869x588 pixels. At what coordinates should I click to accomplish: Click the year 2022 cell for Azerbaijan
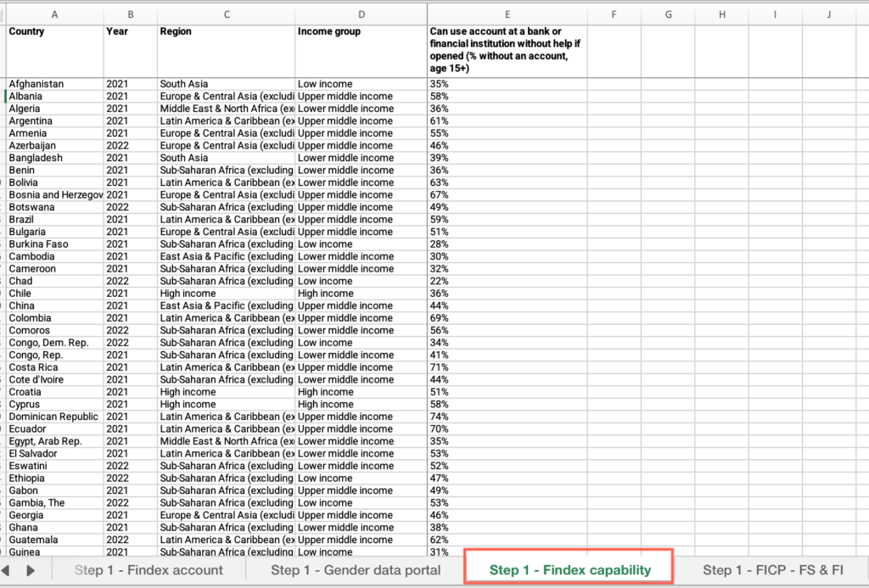tap(130, 145)
